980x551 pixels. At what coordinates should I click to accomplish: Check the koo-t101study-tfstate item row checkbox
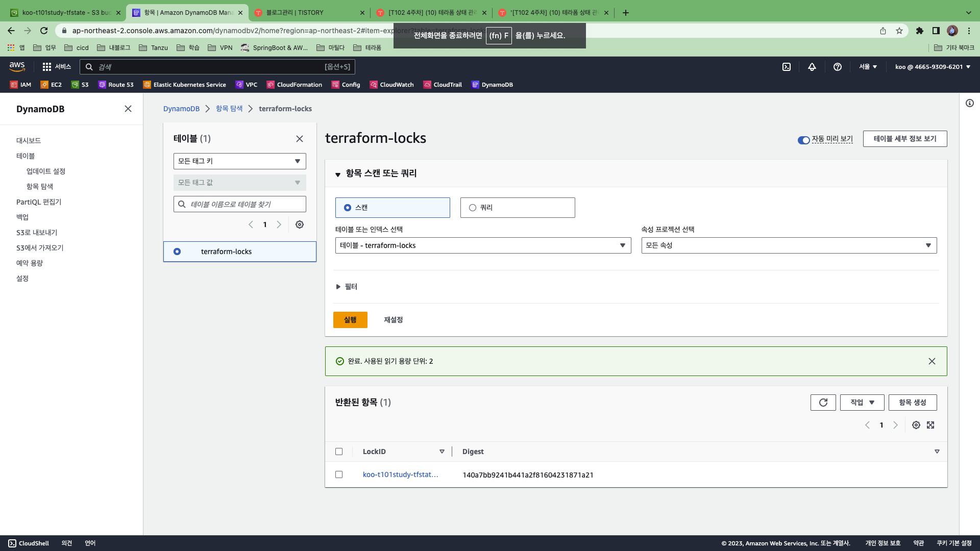pyautogui.click(x=339, y=474)
